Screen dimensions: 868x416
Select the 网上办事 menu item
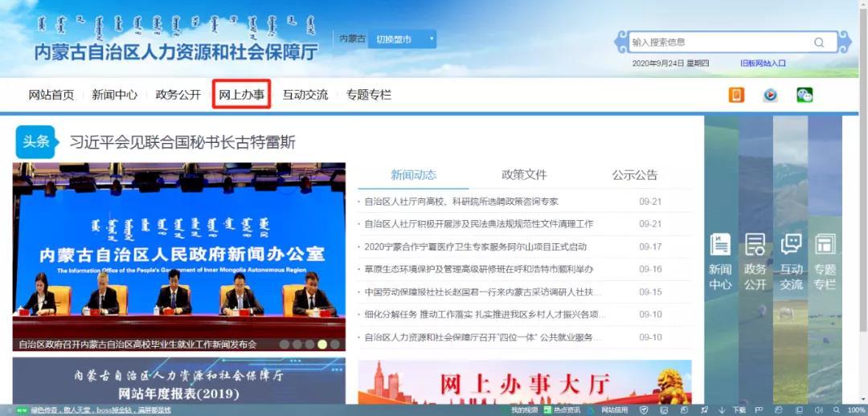pyautogui.click(x=241, y=95)
